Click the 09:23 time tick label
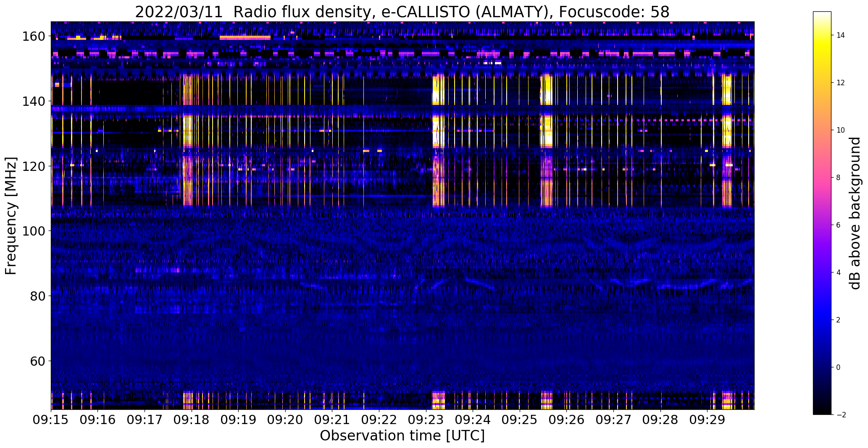This screenshot has width=868, height=448. coord(426,420)
